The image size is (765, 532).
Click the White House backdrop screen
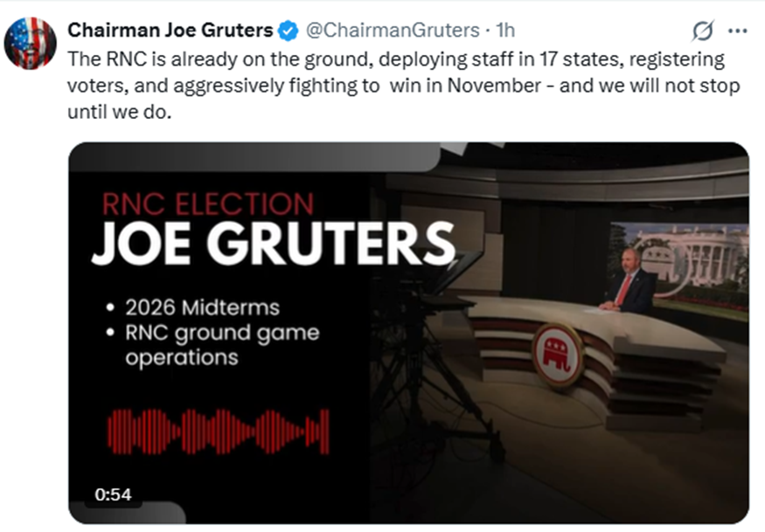tap(678, 271)
